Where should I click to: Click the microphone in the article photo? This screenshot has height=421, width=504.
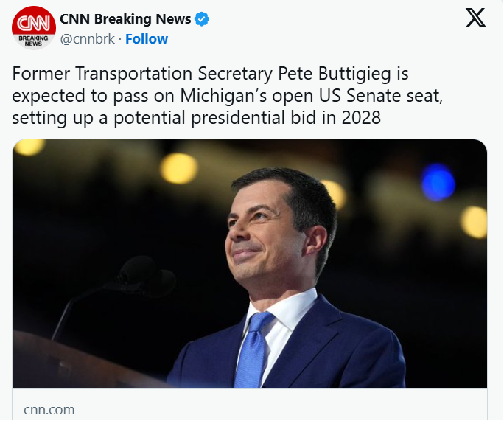point(146,276)
